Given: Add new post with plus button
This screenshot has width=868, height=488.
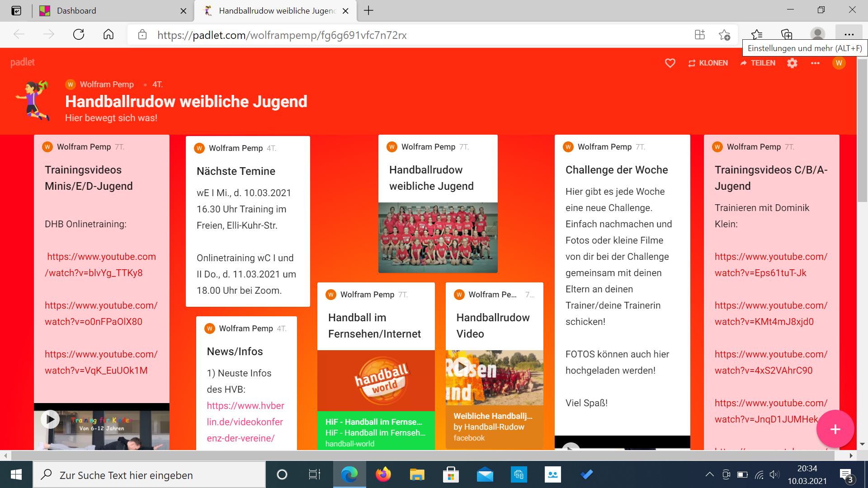Looking at the screenshot, I should (x=835, y=429).
